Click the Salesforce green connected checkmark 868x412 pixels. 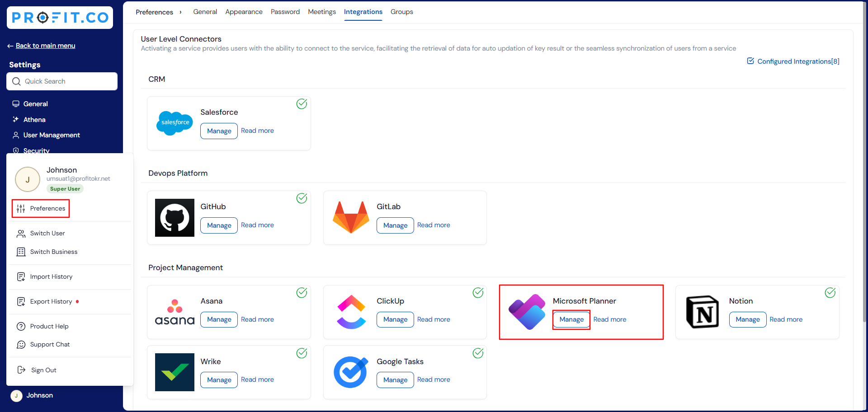tap(302, 104)
